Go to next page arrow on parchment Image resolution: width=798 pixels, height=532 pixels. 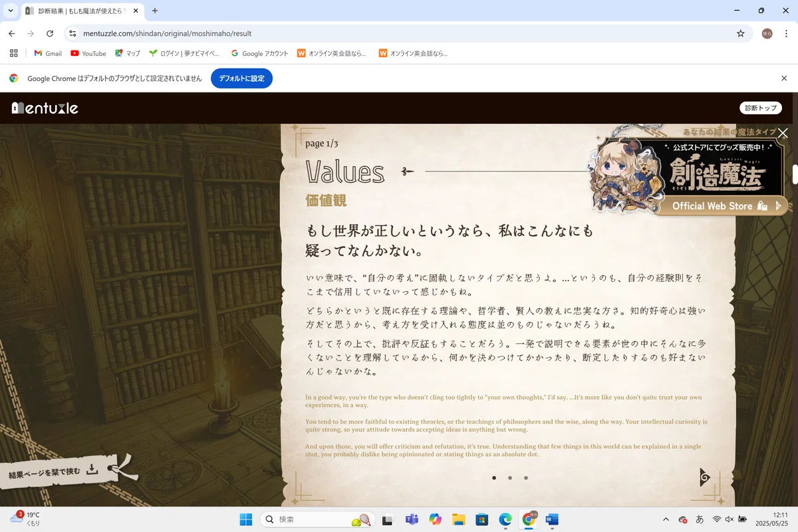[x=705, y=477]
